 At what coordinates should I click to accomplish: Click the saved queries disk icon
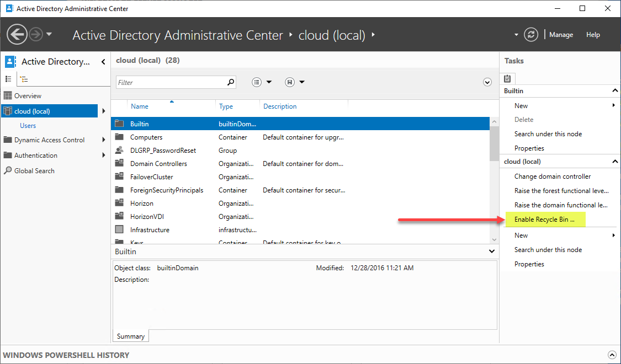[x=290, y=82]
